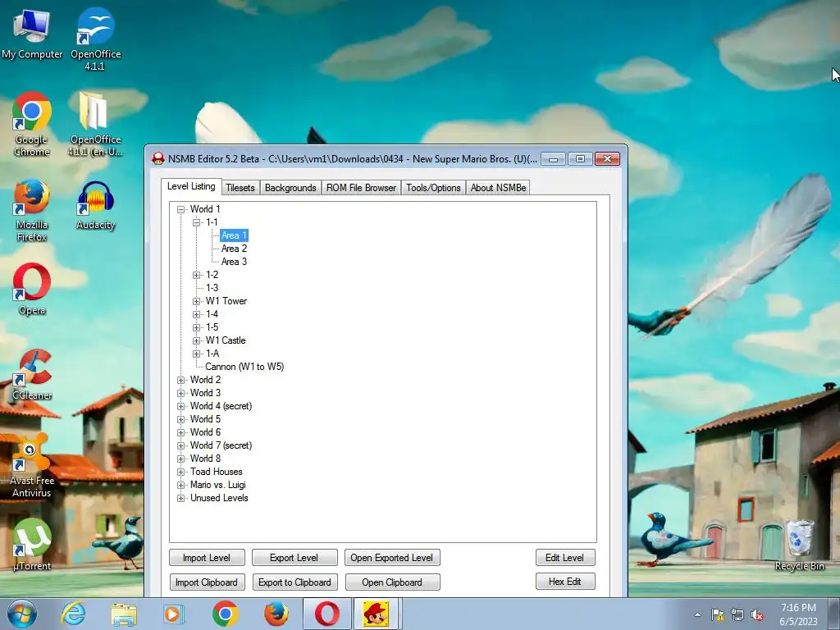This screenshot has height=630, width=840.
Task: Select Area 3 under level 1-1
Action: pyautogui.click(x=234, y=262)
